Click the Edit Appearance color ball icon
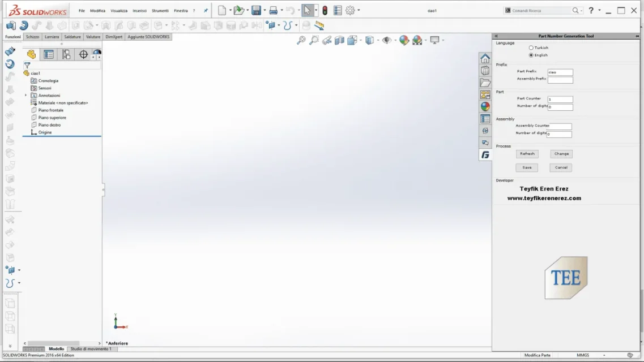This screenshot has width=644, height=362. (x=404, y=40)
